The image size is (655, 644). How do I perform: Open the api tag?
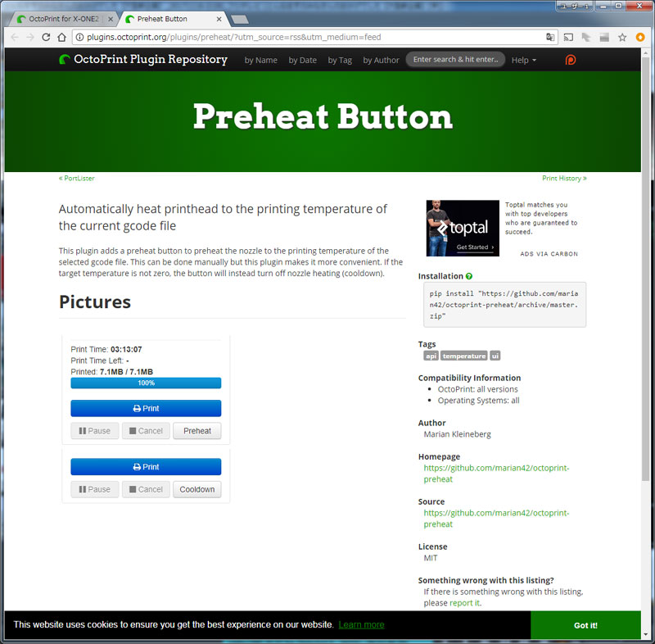431,356
